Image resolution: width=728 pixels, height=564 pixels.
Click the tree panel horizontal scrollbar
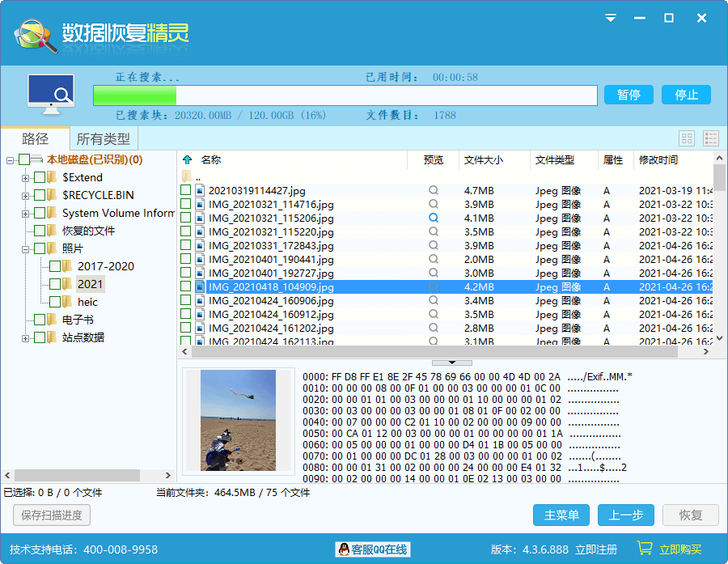tap(78, 475)
